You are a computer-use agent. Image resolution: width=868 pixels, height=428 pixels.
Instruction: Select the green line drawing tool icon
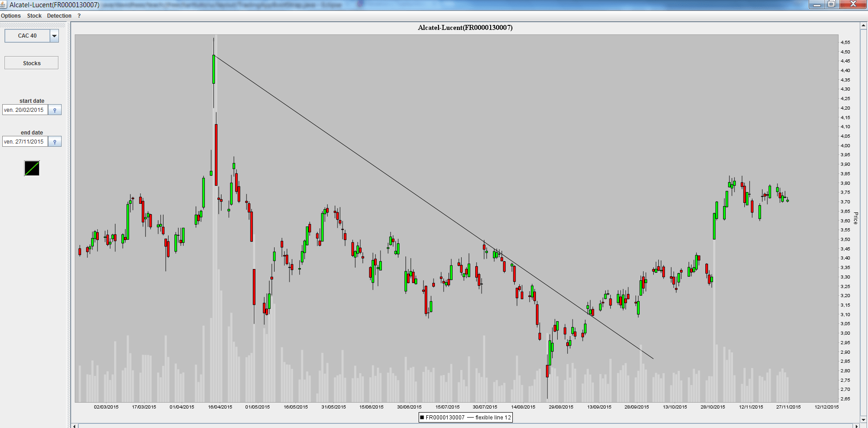[x=32, y=168]
